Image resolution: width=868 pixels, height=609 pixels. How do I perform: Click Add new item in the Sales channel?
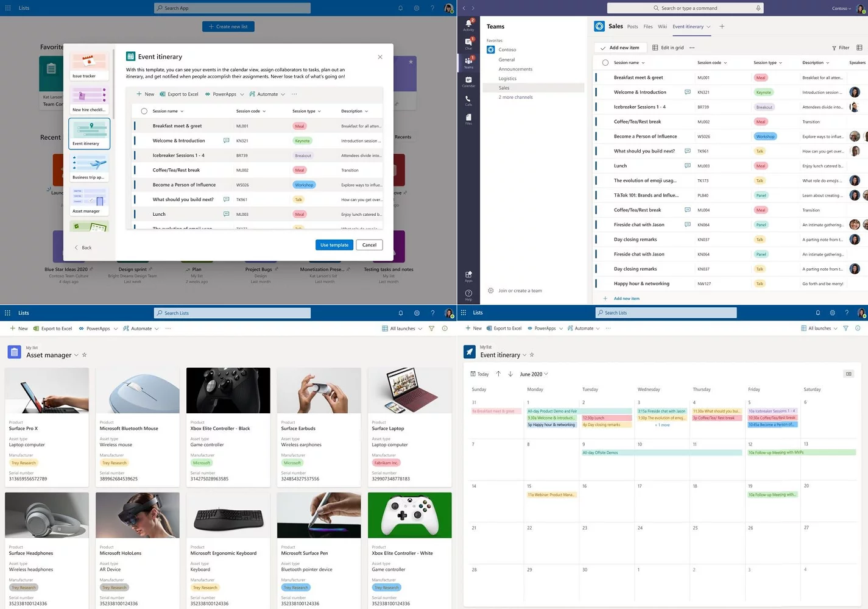[x=621, y=47]
